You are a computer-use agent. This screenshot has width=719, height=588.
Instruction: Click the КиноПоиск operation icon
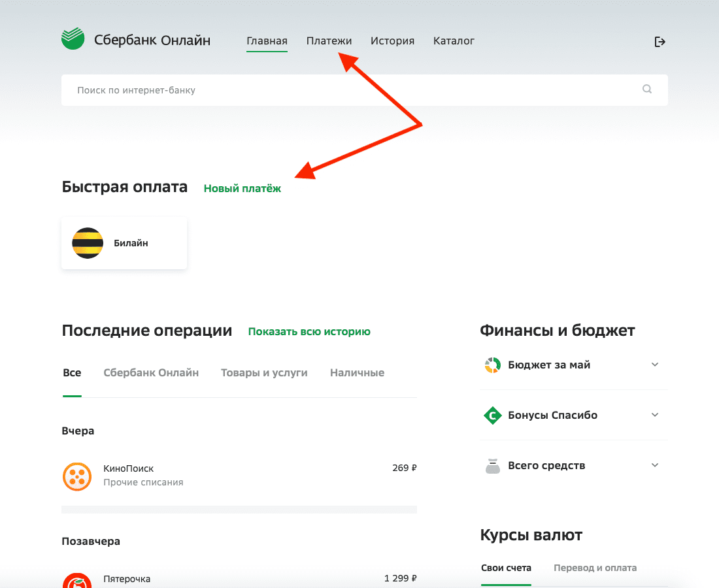point(77,477)
